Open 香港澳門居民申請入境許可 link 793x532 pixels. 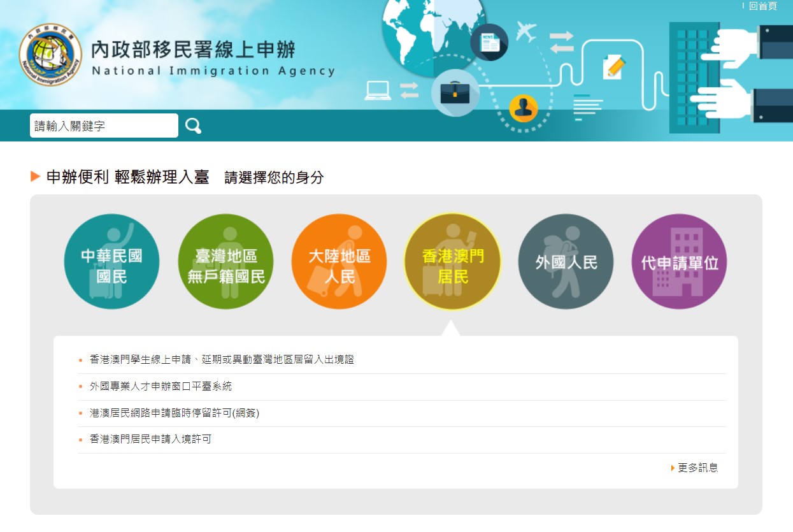tap(150, 440)
